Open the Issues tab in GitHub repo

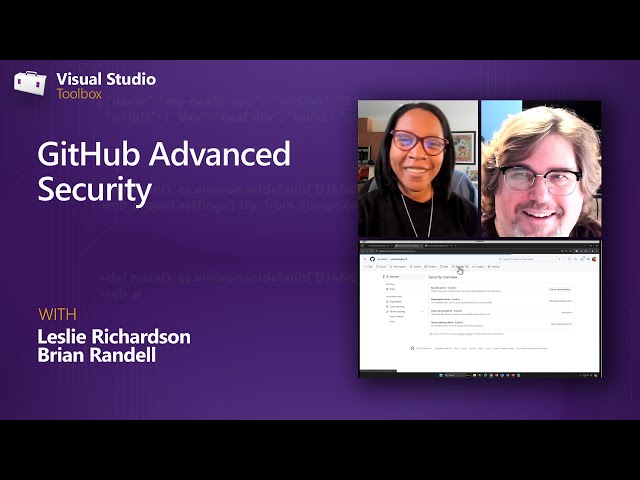click(x=381, y=267)
